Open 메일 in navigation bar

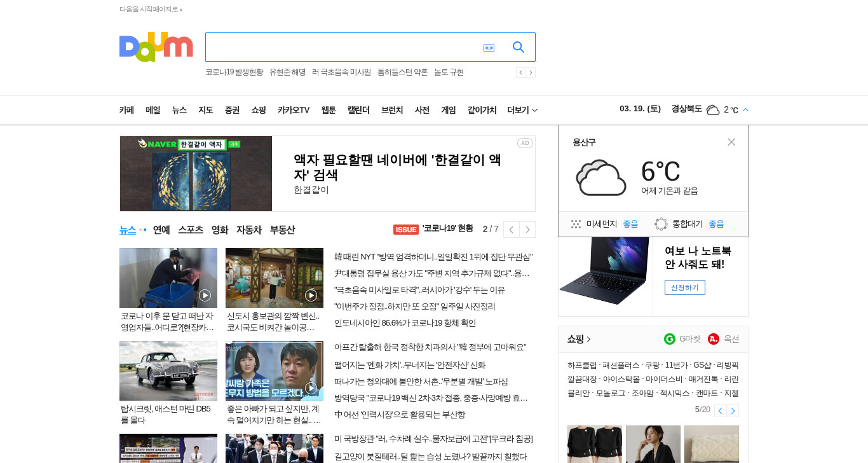pyautogui.click(x=153, y=110)
